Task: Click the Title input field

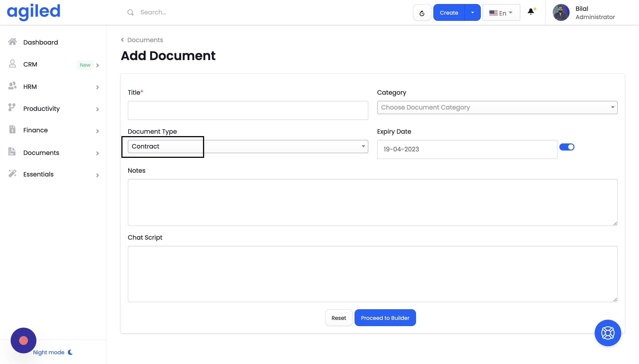Action: 247,110
